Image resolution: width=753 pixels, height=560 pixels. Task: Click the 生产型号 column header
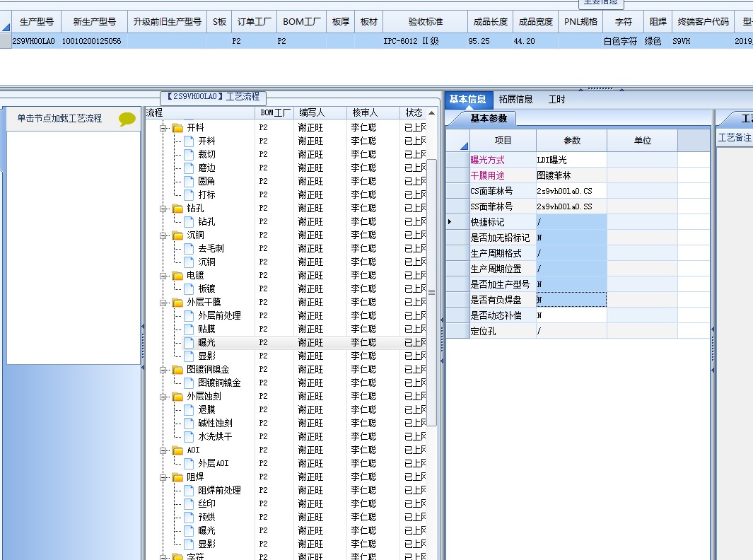[37, 22]
